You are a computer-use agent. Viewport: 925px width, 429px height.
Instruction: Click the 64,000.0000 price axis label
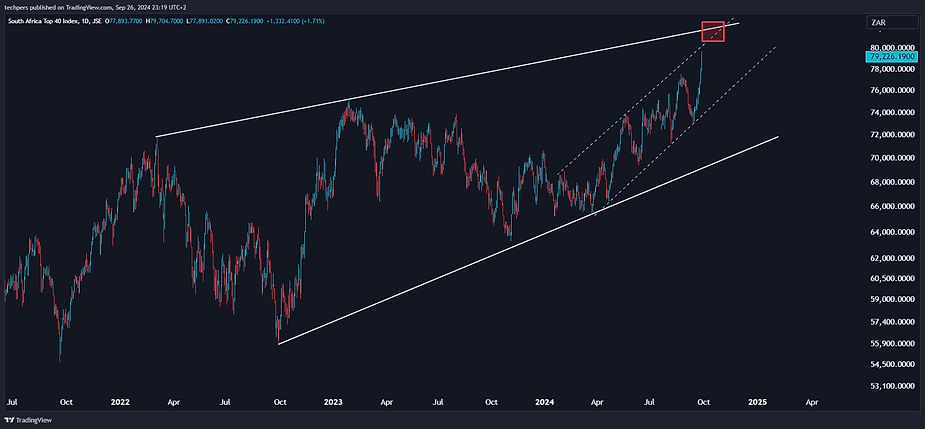pos(895,232)
